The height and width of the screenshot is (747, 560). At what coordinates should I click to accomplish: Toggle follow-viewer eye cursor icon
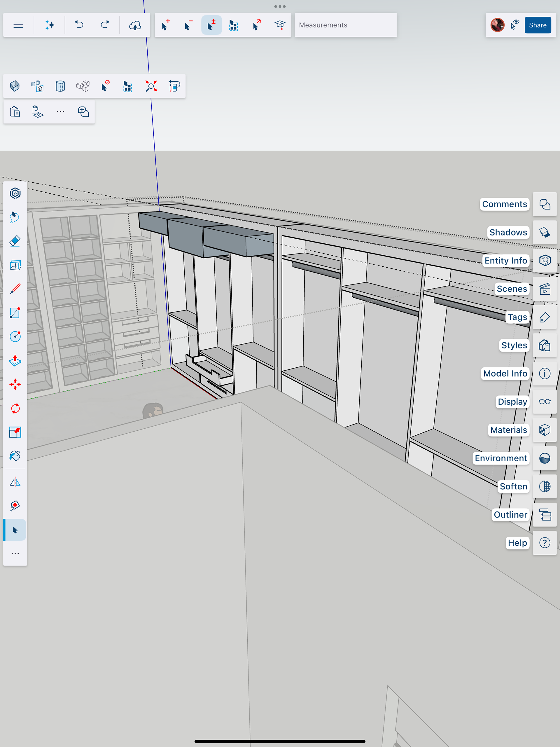[x=515, y=25]
